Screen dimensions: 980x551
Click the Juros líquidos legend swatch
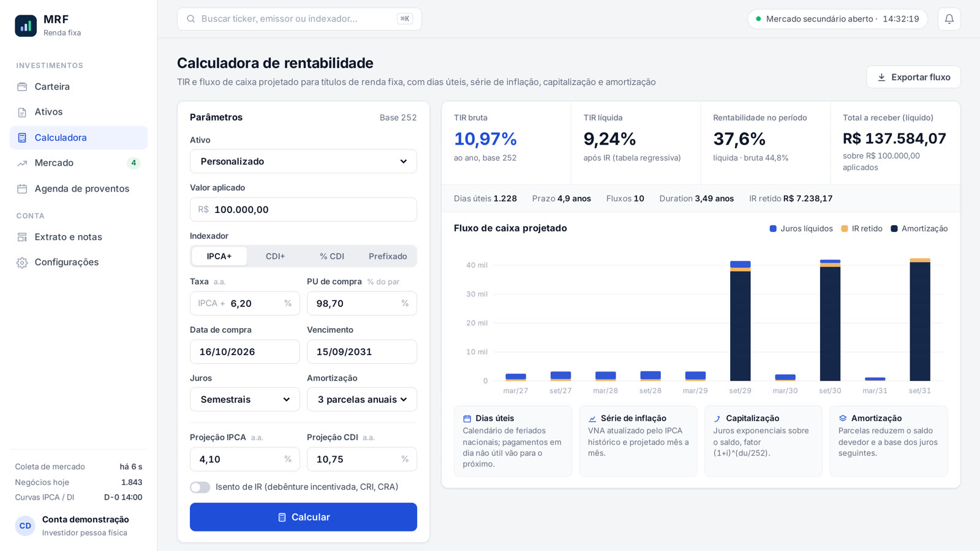tap(773, 228)
